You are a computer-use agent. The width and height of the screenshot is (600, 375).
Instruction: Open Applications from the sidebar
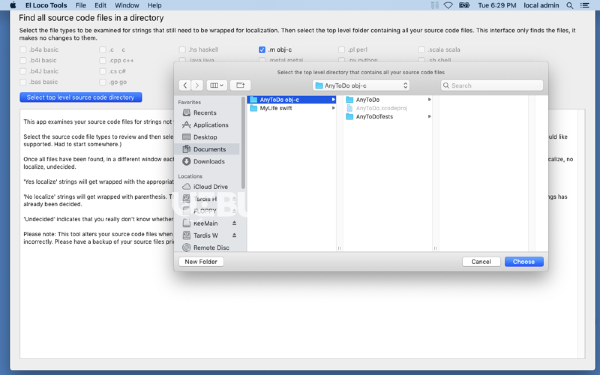pyautogui.click(x=210, y=125)
